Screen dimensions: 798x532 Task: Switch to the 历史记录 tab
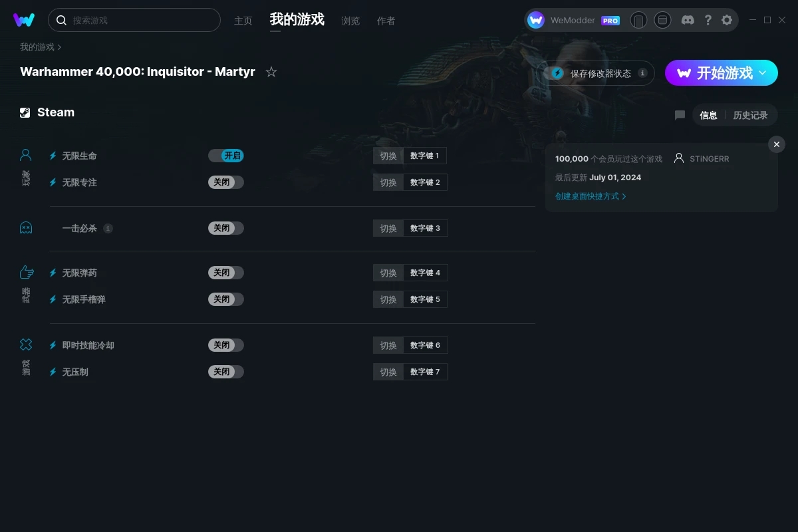(x=750, y=115)
